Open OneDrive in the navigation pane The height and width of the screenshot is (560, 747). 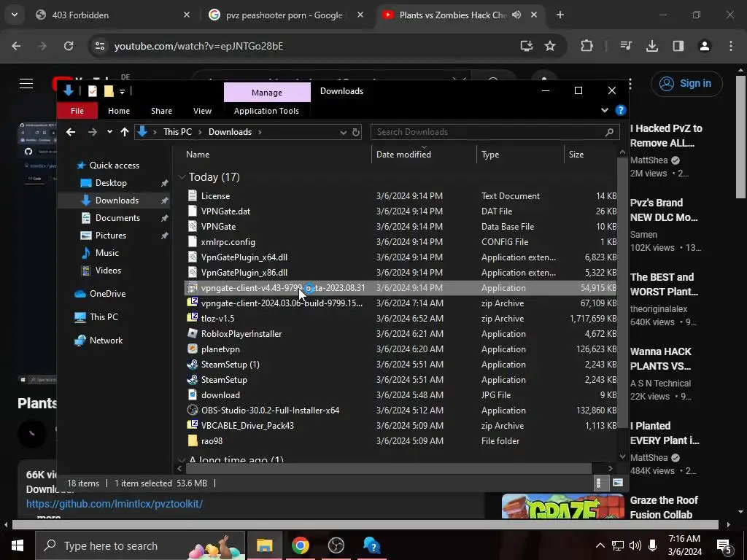pos(108,293)
